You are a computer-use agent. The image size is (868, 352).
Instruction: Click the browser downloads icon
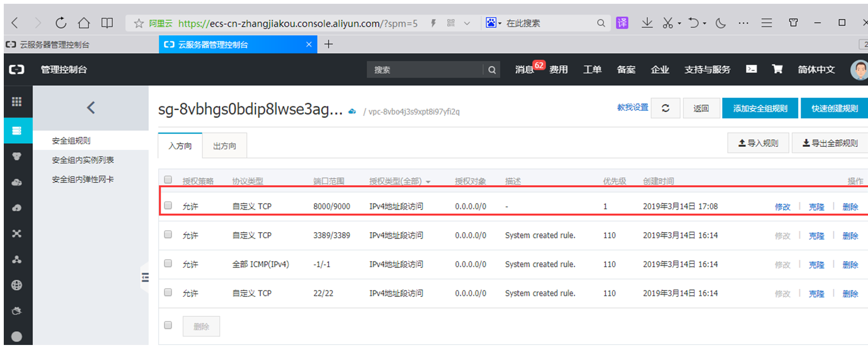coord(647,23)
